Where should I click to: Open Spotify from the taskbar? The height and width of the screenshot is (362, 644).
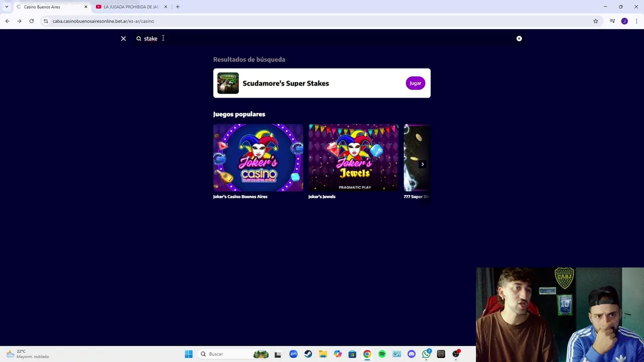(x=382, y=354)
